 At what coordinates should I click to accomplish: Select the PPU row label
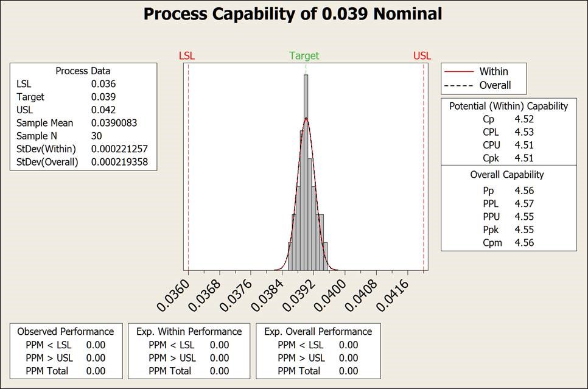click(x=491, y=217)
